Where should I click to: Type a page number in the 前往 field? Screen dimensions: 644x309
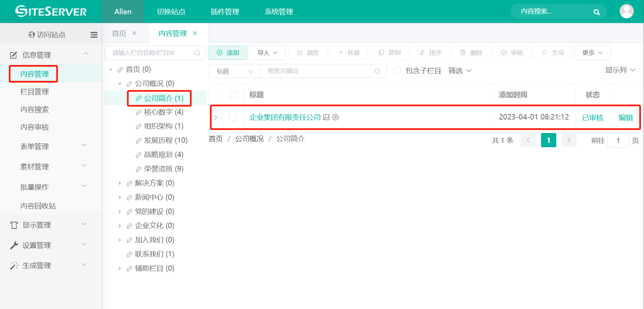coord(618,140)
